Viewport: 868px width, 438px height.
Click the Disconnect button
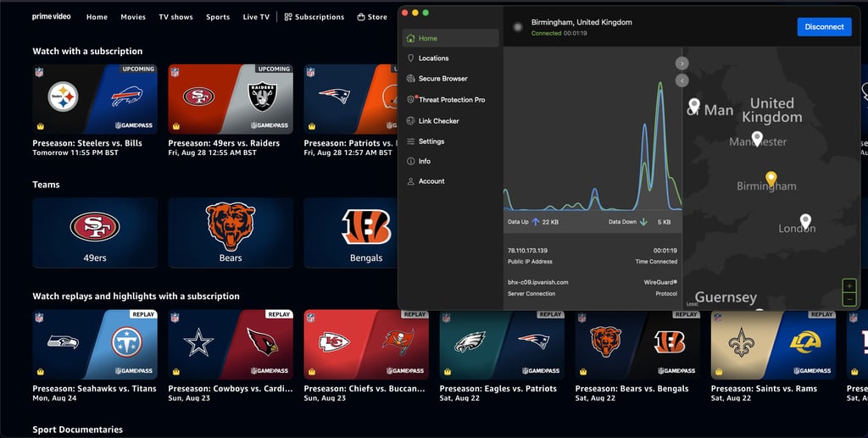coord(824,26)
